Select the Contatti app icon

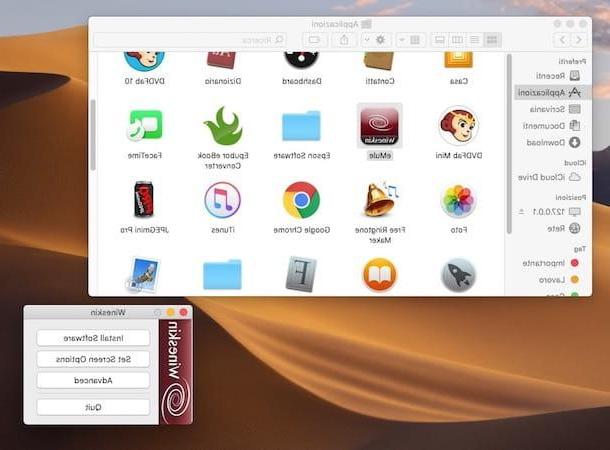[x=379, y=61]
